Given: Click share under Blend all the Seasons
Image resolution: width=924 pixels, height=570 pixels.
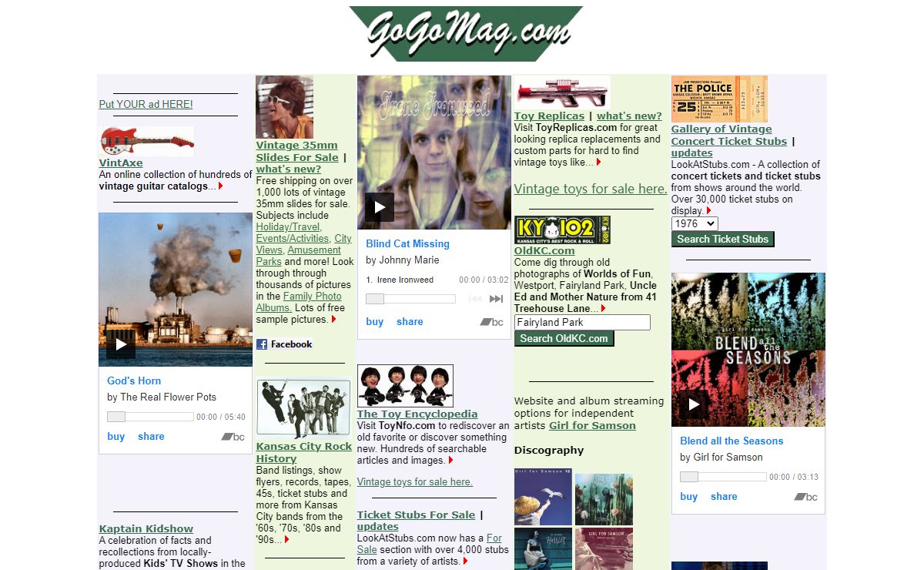Looking at the screenshot, I should pyautogui.click(x=724, y=497).
